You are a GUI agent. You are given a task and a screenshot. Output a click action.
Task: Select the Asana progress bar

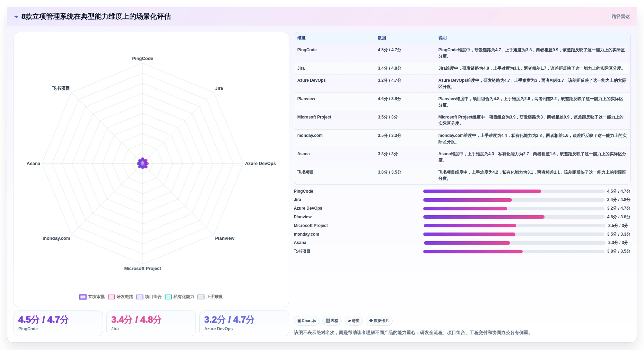(x=514, y=243)
